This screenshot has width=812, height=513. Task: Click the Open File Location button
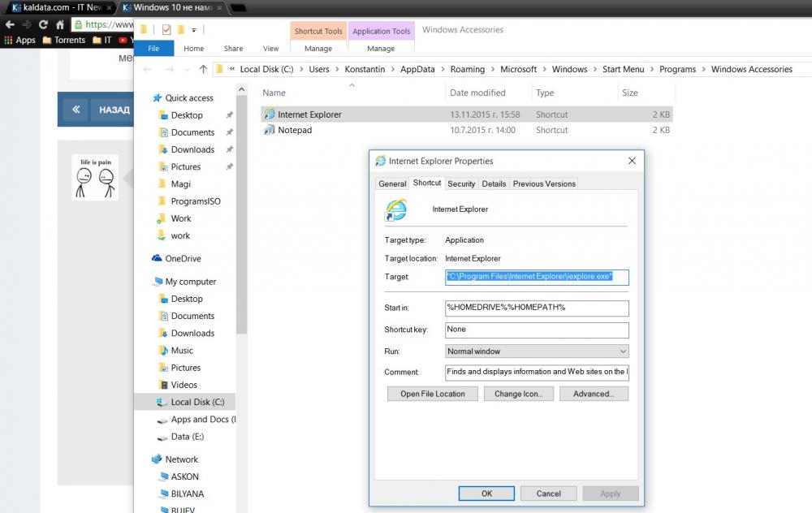coord(433,394)
